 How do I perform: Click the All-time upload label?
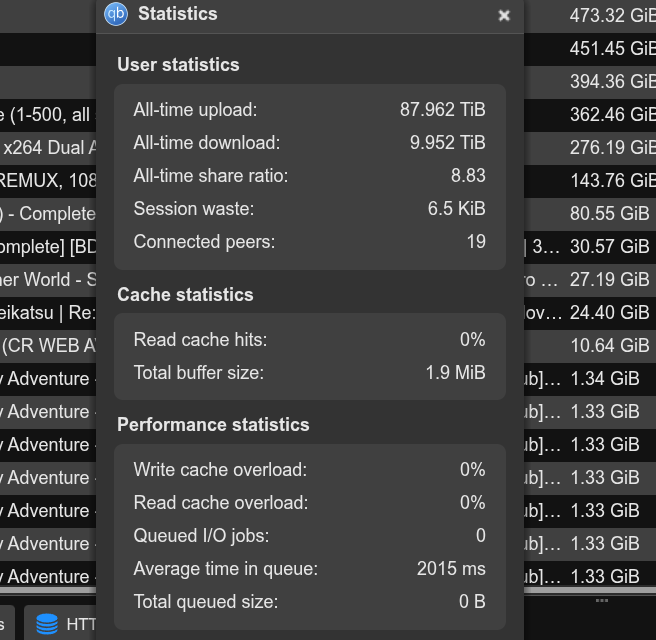pyautogui.click(x=195, y=110)
